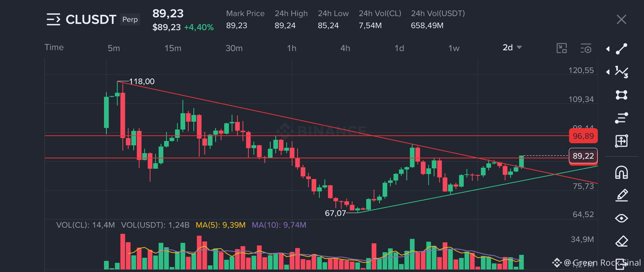The width and height of the screenshot is (644, 272).
Task: Expand the trend line tool variants arrow
Action: [608, 49]
